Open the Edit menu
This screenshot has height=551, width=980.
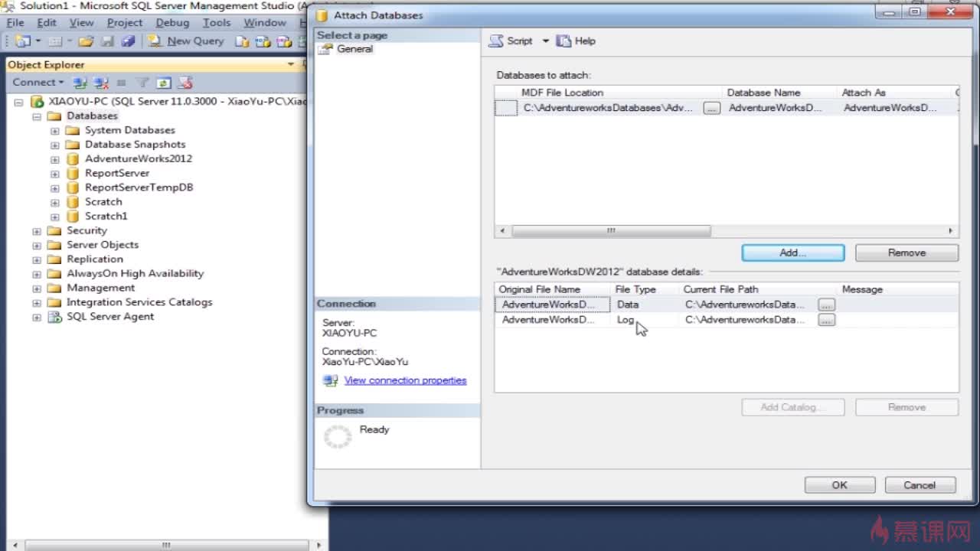pyautogui.click(x=47, y=23)
